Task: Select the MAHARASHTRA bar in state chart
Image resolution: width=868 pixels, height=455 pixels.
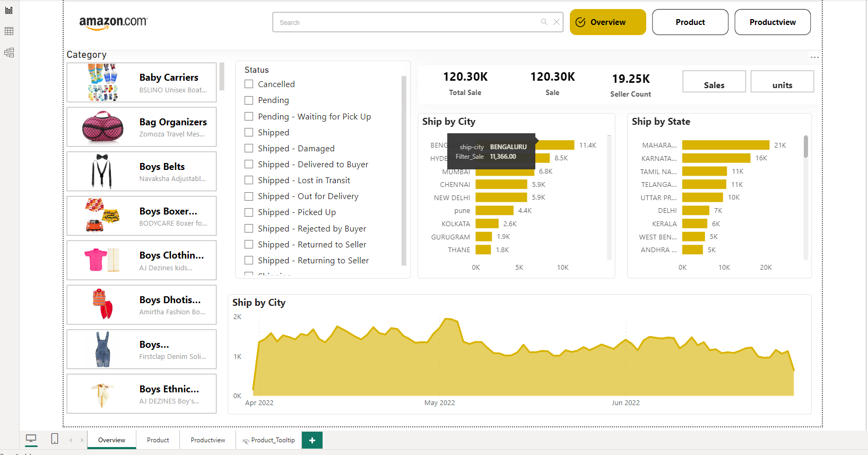Action: tap(726, 145)
